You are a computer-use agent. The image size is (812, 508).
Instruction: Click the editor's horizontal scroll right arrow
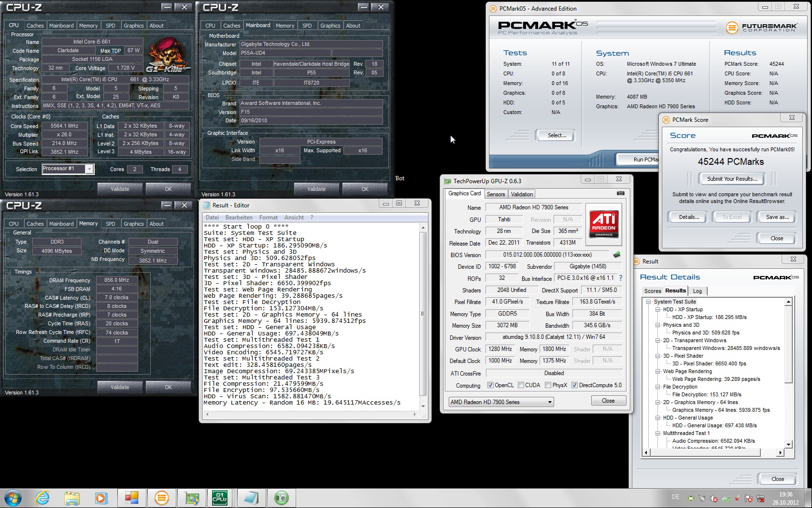(x=415, y=414)
